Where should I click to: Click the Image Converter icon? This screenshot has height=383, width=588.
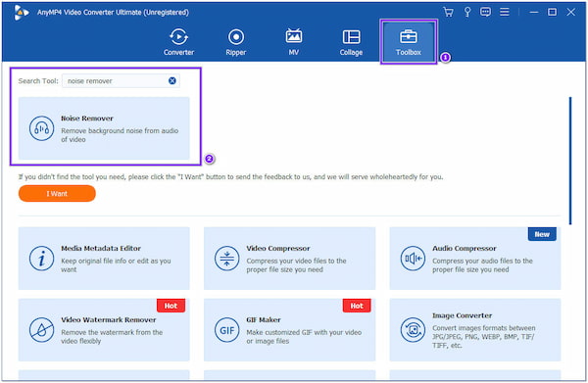[413, 330]
